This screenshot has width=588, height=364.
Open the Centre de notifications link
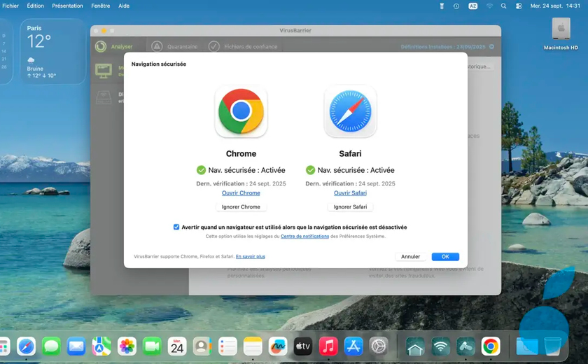click(x=304, y=237)
